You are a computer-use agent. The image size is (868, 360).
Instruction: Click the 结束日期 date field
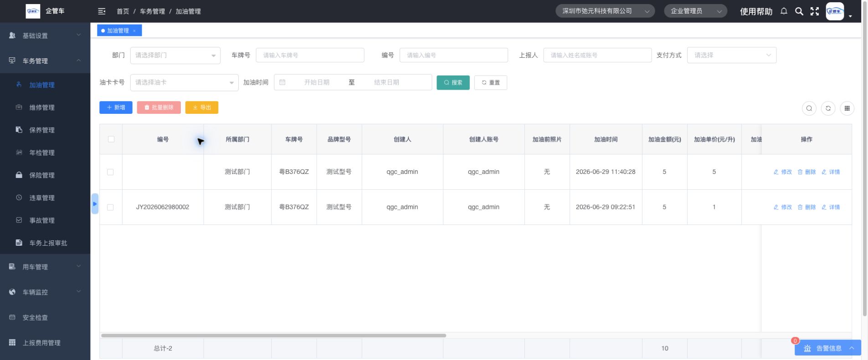(386, 82)
